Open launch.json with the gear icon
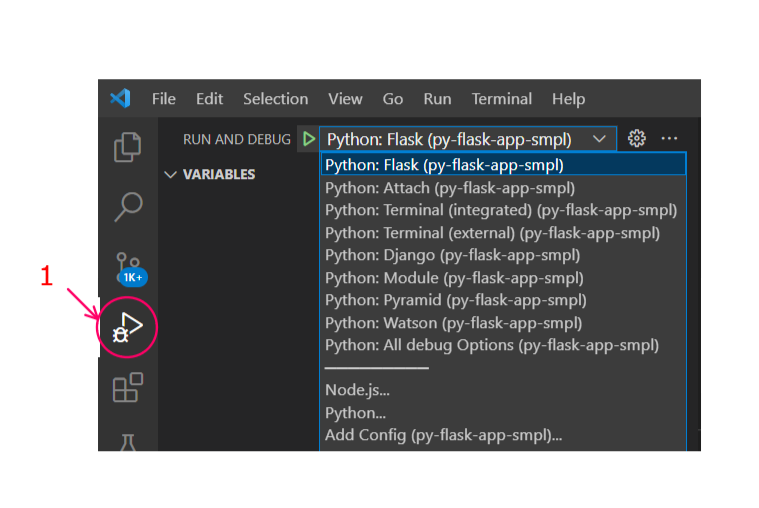 click(637, 139)
